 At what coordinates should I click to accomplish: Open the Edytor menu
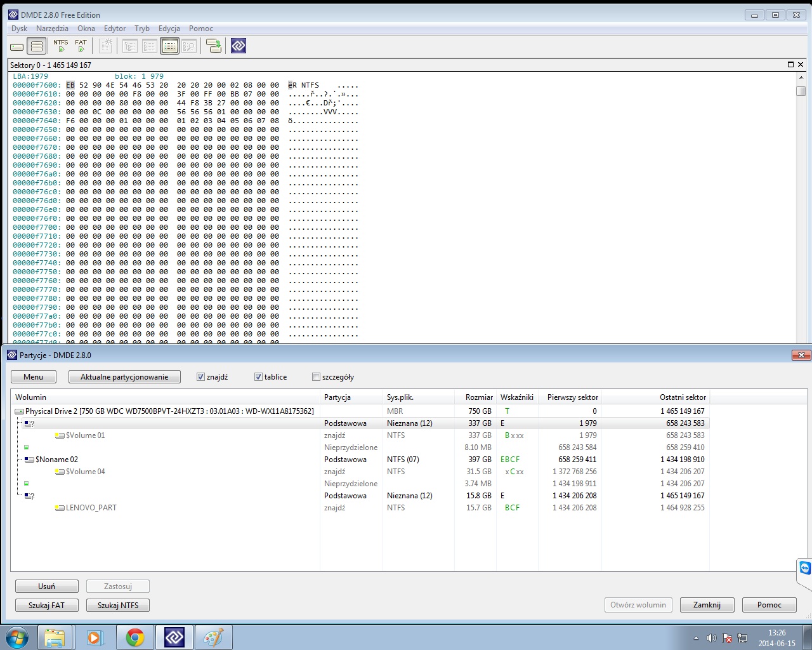pos(115,29)
